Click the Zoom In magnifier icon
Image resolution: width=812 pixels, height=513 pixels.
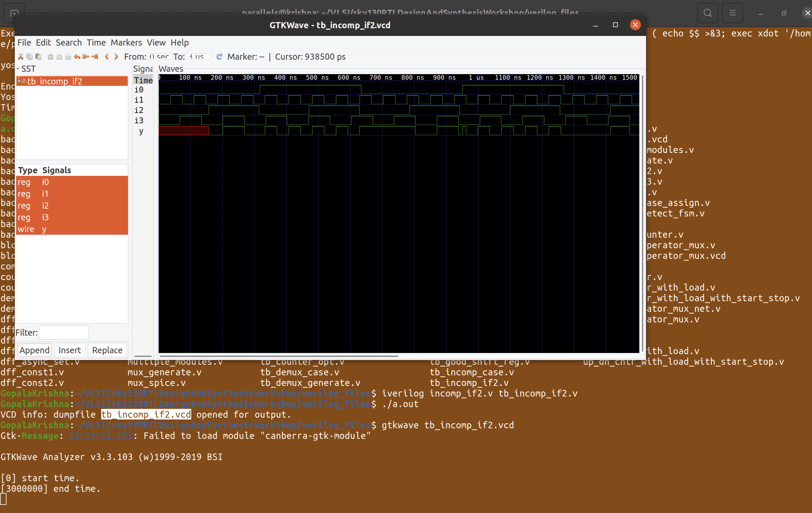59,57
